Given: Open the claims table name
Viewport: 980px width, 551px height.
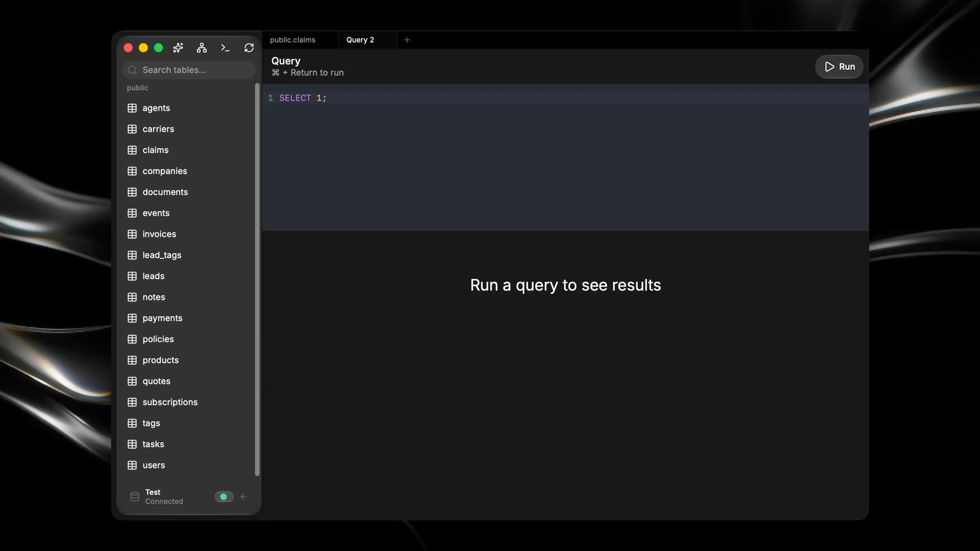Looking at the screenshot, I should click(155, 150).
